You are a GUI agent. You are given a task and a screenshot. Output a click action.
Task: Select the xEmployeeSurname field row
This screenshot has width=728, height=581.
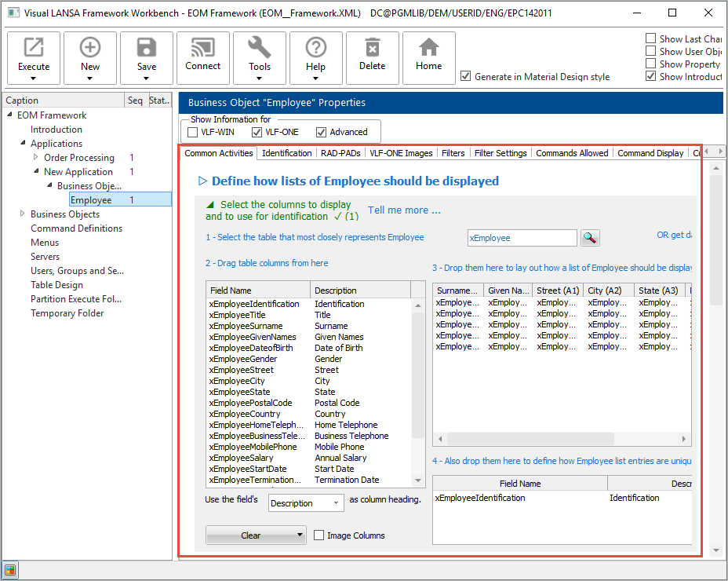pos(309,326)
